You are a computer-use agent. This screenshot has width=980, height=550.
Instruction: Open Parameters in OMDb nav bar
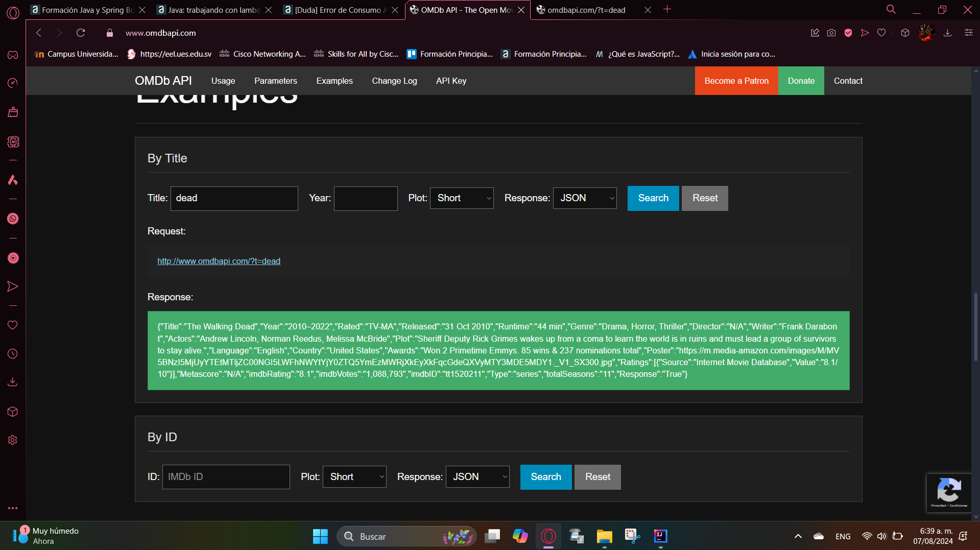276,81
